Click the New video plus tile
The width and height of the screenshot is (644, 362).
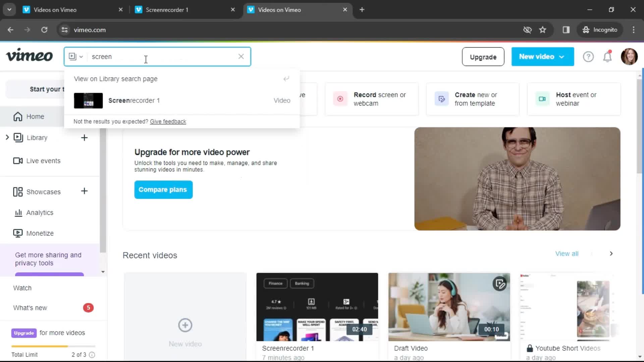[185, 317]
